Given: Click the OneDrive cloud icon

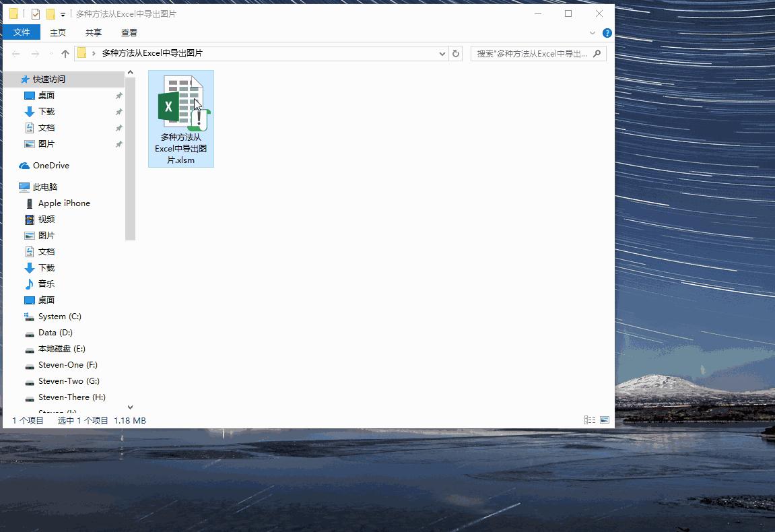Looking at the screenshot, I should pyautogui.click(x=24, y=166).
